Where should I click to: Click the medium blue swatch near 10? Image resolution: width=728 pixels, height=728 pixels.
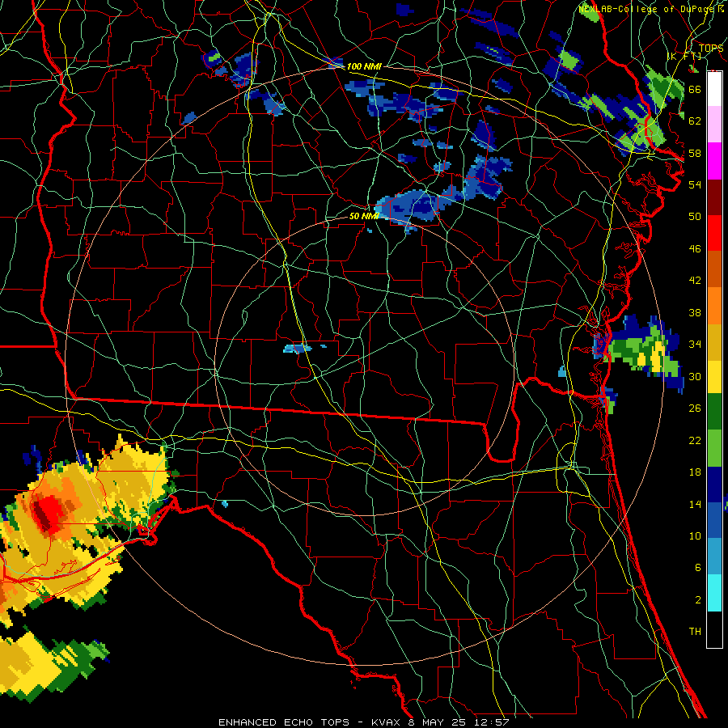pos(714,520)
